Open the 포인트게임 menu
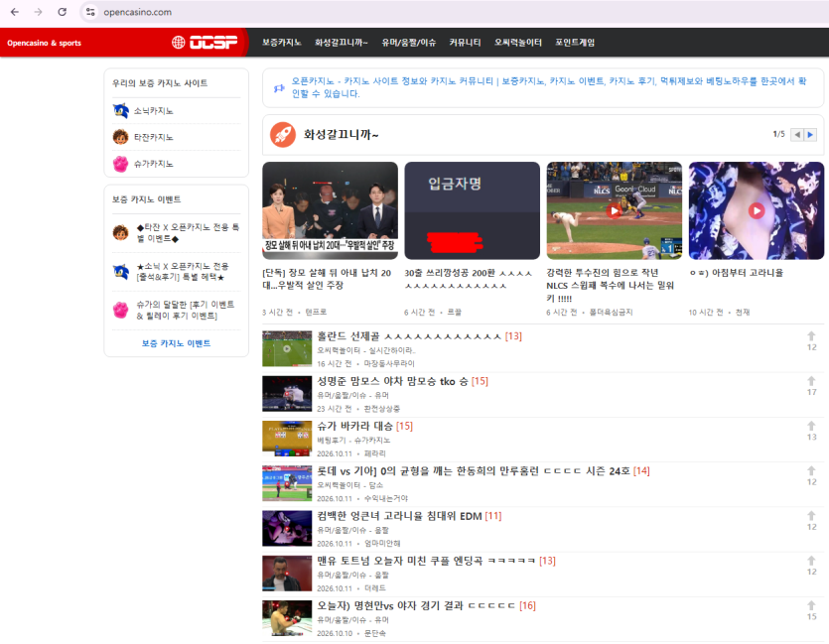 [575, 43]
